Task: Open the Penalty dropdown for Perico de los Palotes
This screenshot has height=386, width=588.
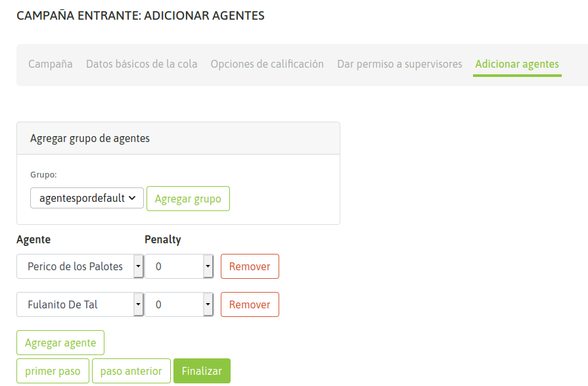Action: point(208,266)
